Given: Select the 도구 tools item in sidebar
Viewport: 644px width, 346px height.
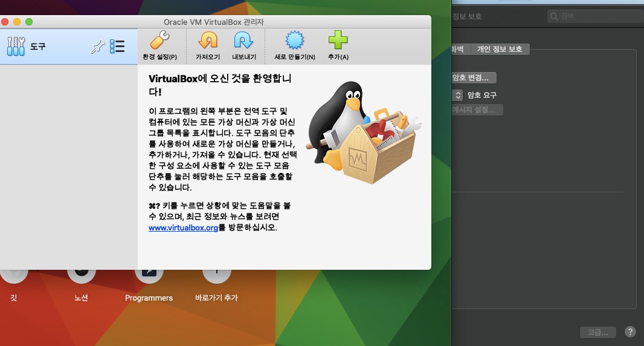Looking at the screenshot, I should [68, 47].
